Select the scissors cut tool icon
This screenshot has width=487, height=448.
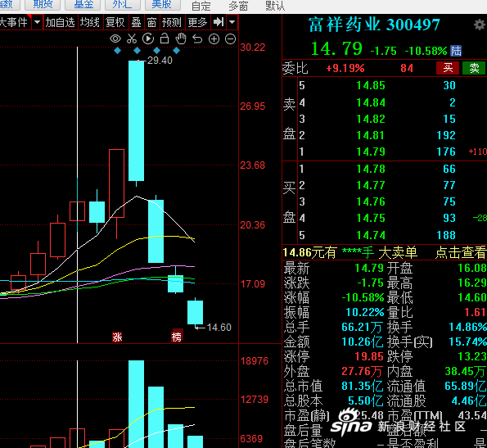(132, 38)
